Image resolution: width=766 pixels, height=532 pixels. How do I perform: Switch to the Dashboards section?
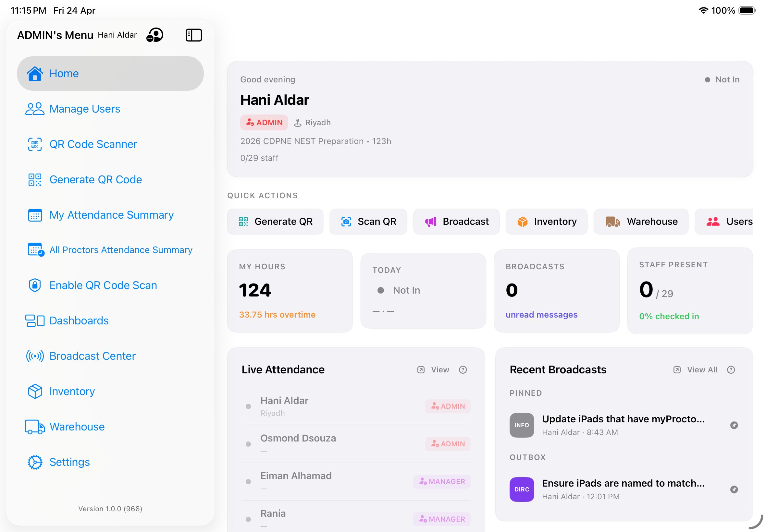click(79, 320)
